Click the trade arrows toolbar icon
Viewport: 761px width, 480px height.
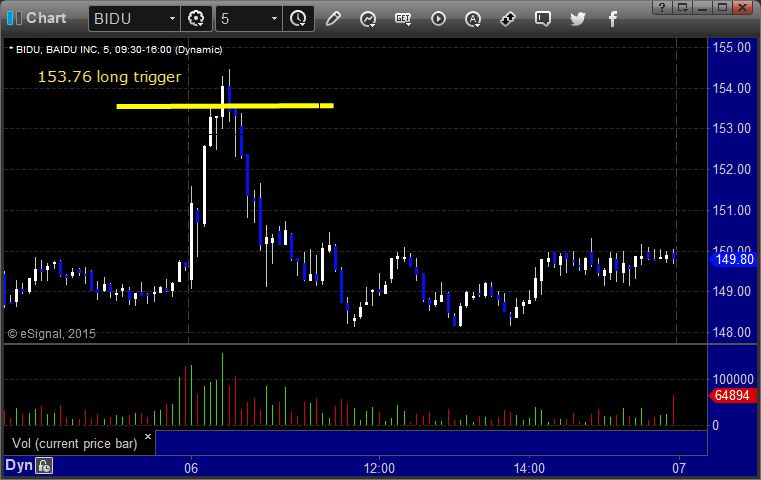[x=508, y=19]
